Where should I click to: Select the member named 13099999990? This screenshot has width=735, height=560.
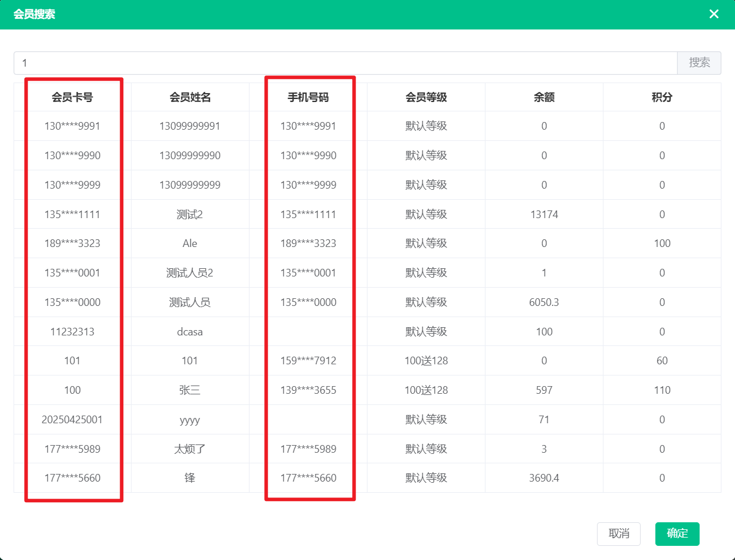[x=190, y=156]
